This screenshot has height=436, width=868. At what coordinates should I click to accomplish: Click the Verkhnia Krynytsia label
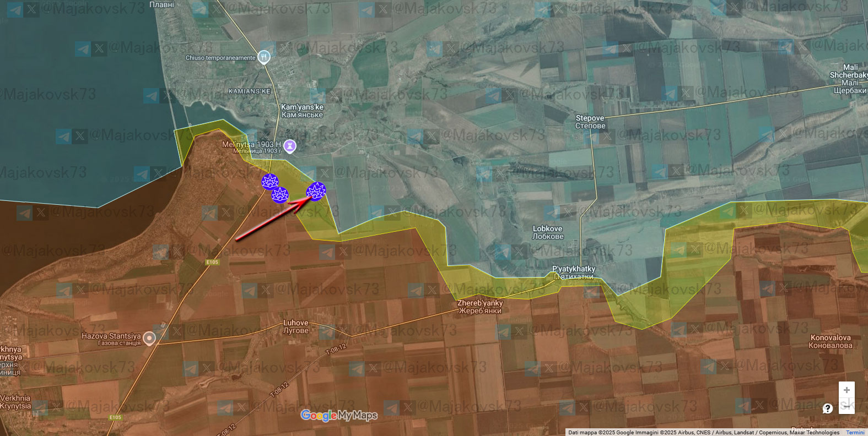click(x=15, y=402)
